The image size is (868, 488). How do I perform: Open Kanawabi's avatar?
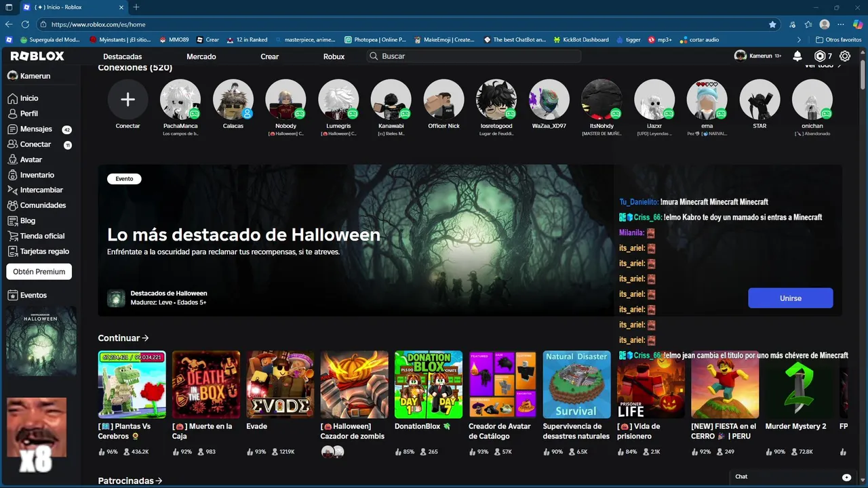pyautogui.click(x=391, y=100)
